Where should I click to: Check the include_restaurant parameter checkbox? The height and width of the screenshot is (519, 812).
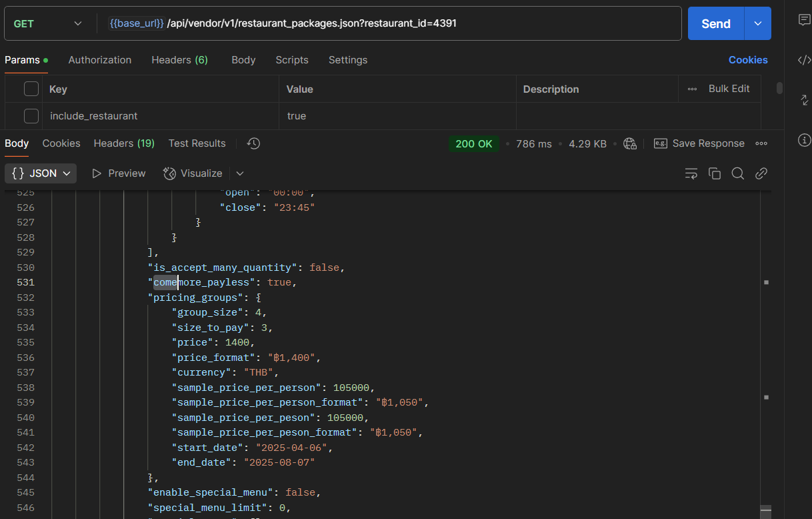(31, 116)
